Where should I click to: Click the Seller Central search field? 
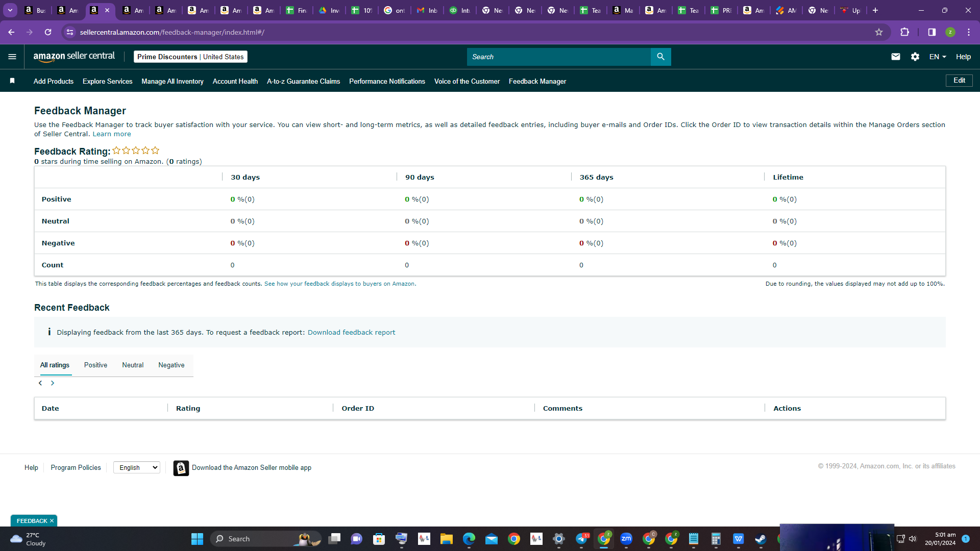559,57
